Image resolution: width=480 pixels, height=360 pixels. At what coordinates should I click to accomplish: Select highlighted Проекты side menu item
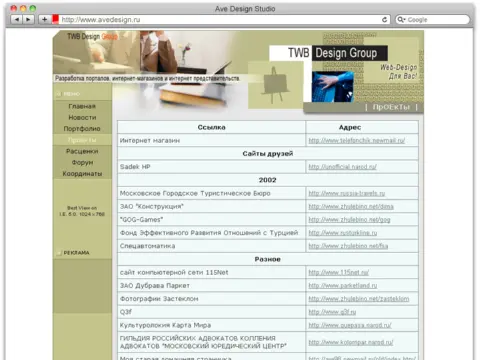click(82, 140)
